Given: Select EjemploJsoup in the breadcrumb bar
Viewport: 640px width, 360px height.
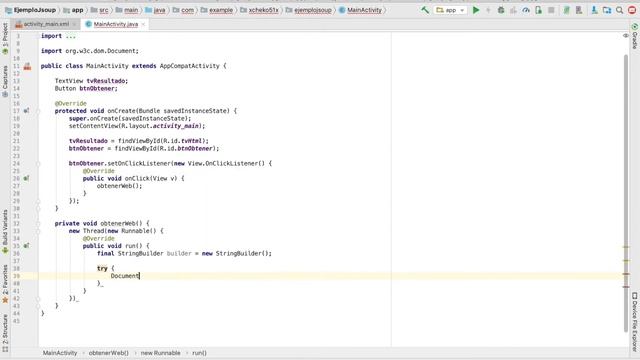Looking at the screenshot, I should point(30,10).
